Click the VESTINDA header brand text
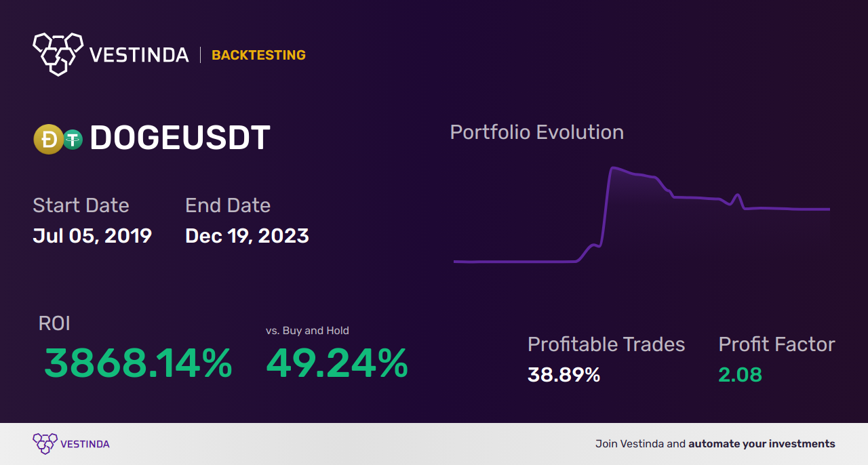The image size is (868, 465). [139, 55]
